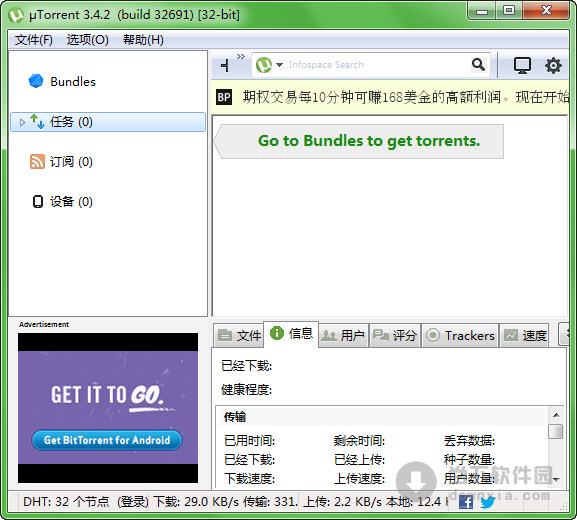Click the 已用时间 label

point(249,440)
